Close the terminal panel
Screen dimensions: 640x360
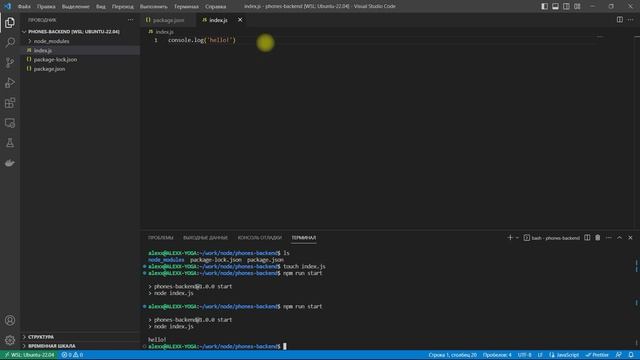click(630, 238)
